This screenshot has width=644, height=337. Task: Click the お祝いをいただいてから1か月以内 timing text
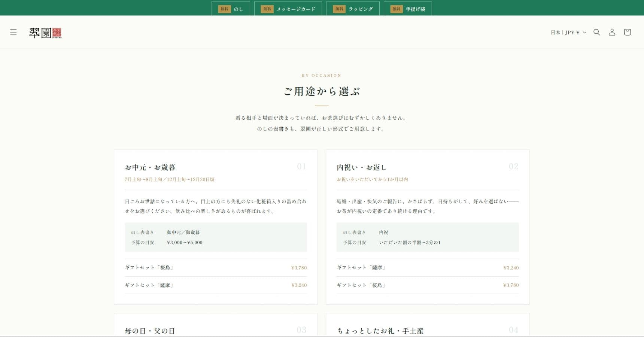372,179
